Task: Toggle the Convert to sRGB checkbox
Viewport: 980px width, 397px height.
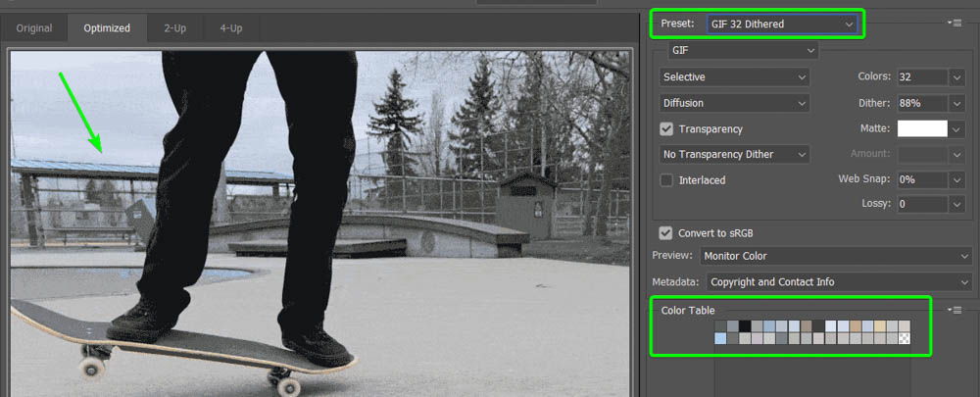Action: click(x=666, y=233)
